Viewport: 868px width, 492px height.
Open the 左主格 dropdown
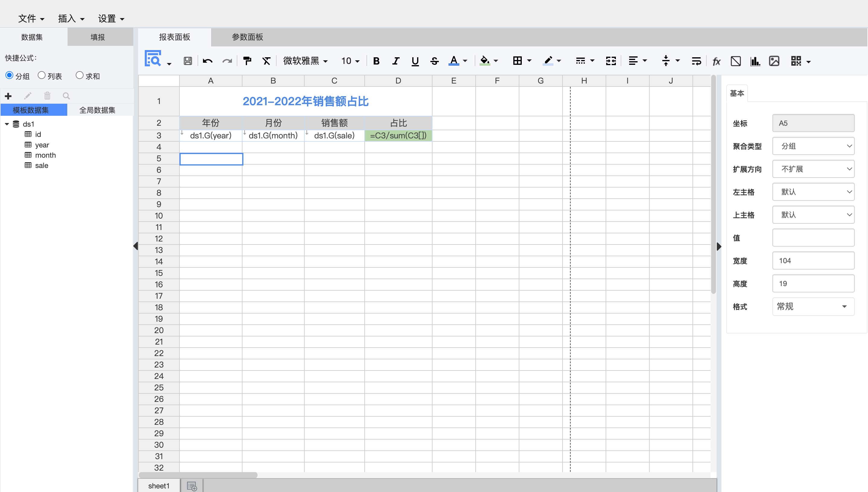(x=813, y=192)
